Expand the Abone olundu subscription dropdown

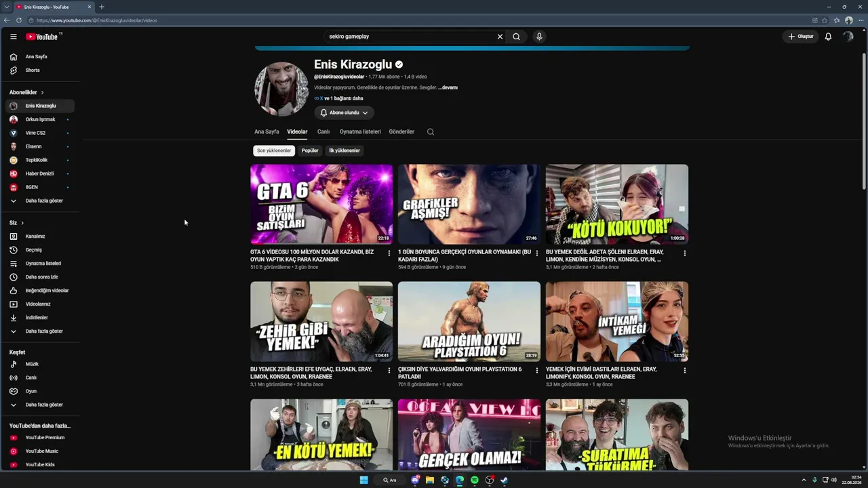click(x=344, y=113)
